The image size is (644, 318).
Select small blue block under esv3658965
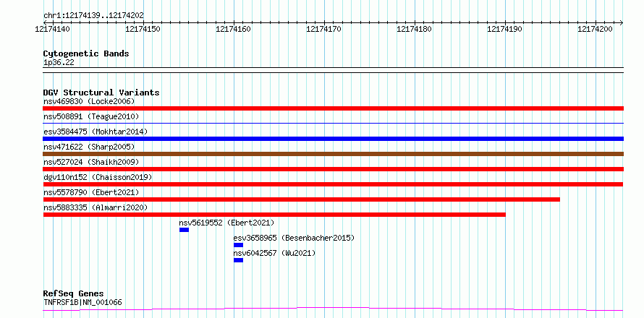[x=238, y=245]
